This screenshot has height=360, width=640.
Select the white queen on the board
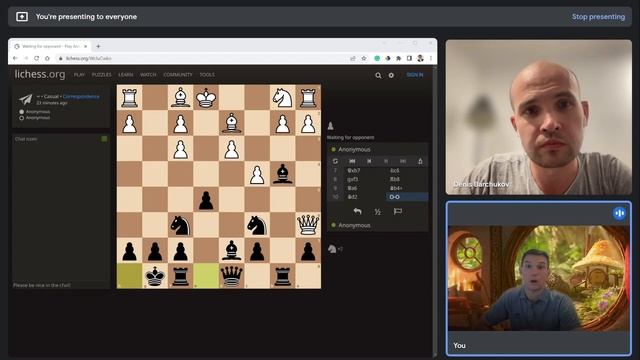[x=308, y=225]
